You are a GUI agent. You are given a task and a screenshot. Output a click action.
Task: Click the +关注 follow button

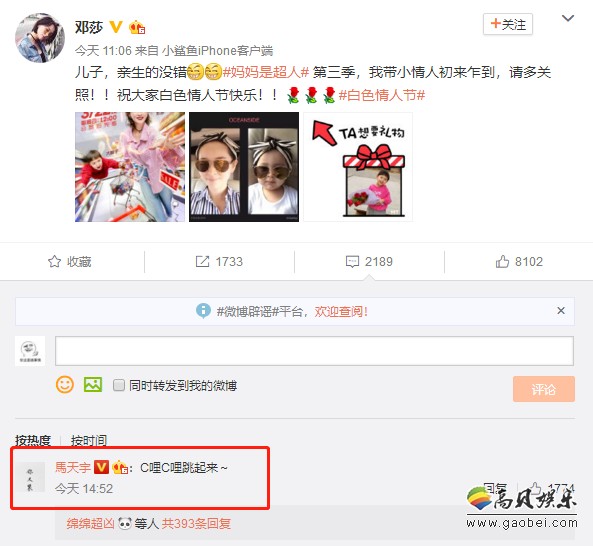click(x=508, y=24)
